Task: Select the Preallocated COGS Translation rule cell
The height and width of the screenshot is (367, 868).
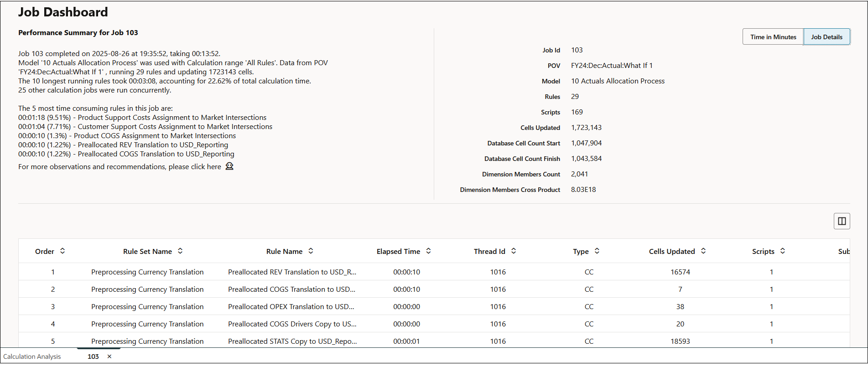Action: [292, 289]
